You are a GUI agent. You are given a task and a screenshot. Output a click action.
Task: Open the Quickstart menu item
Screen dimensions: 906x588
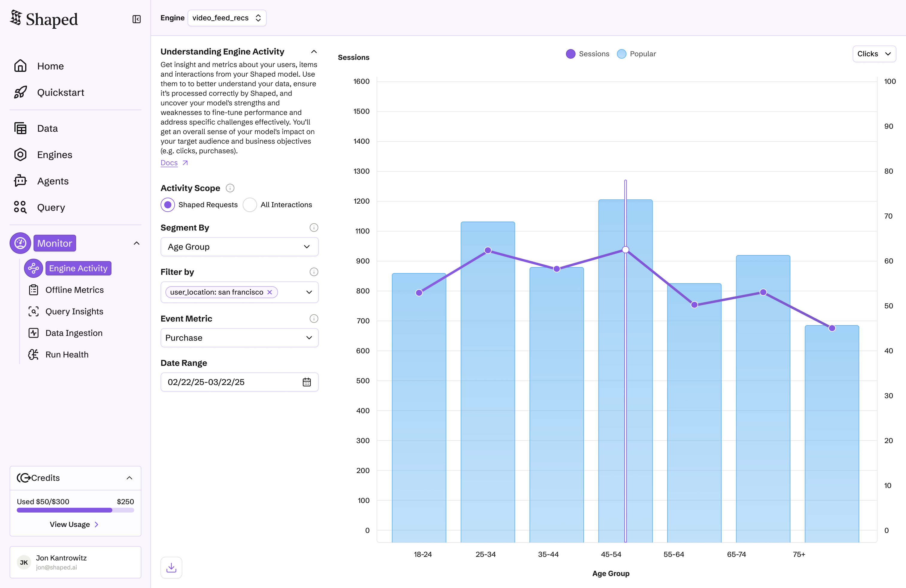[x=75, y=92]
